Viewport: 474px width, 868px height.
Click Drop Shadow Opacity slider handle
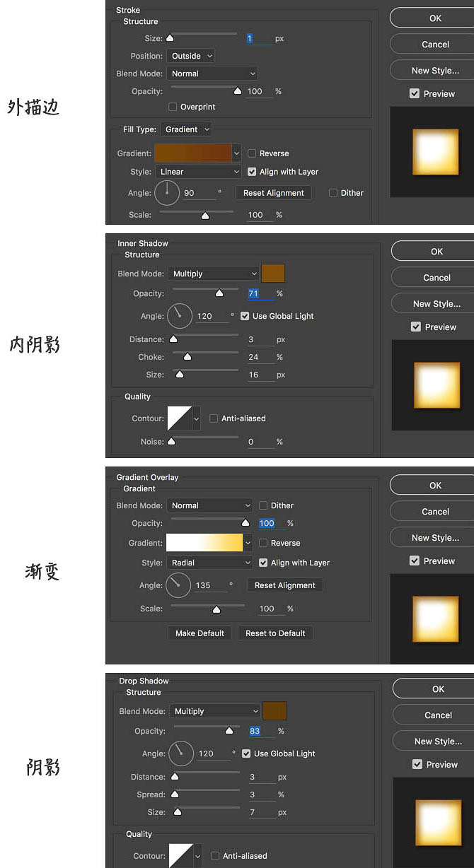pos(229,731)
